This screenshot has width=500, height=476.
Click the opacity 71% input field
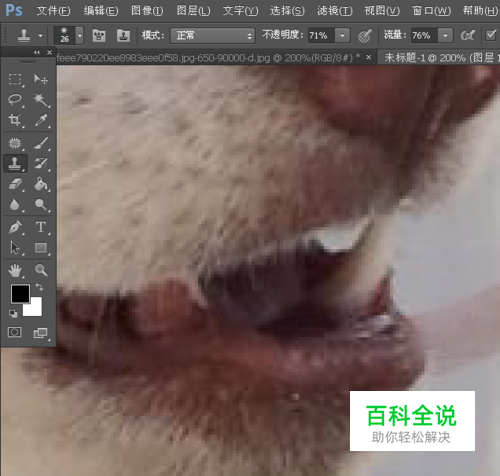point(321,35)
